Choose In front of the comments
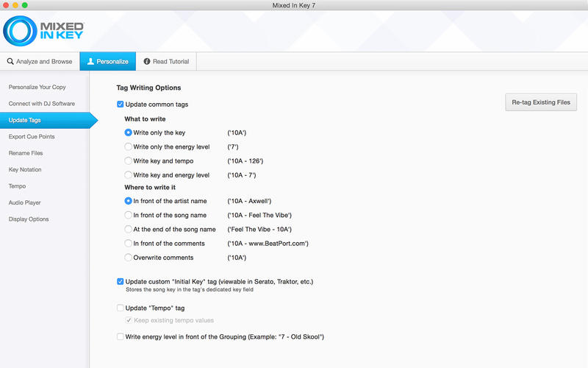The width and height of the screenshot is (588, 368). (x=128, y=244)
